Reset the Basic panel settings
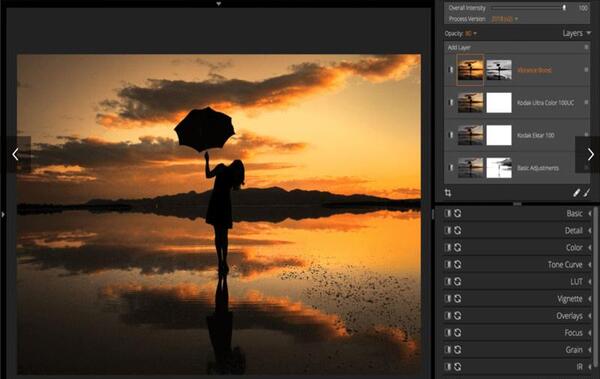The width and height of the screenshot is (600, 379). click(x=457, y=213)
